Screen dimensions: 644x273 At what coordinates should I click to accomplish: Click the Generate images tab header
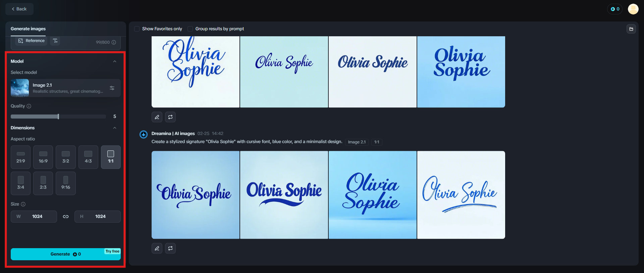(x=28, y=29)
